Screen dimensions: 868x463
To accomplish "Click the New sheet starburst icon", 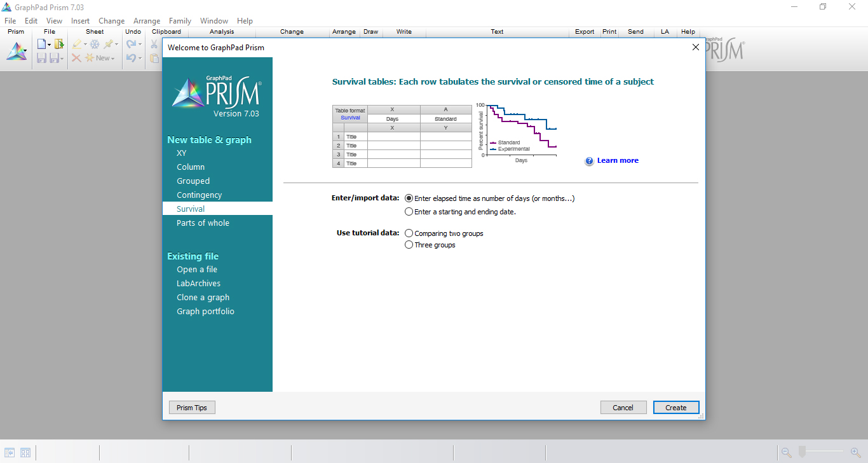I will click(x=90, y=58).
